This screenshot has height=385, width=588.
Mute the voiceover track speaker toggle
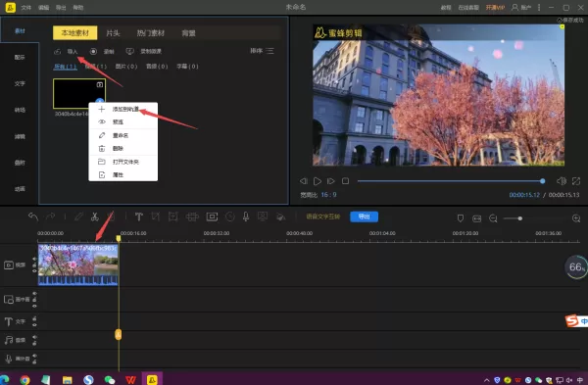tap(34, 356)
